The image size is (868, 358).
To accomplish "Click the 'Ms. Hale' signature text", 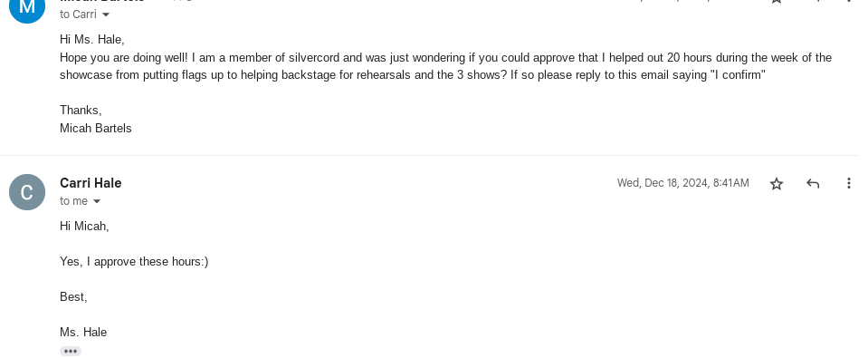I will click(83, 333).
